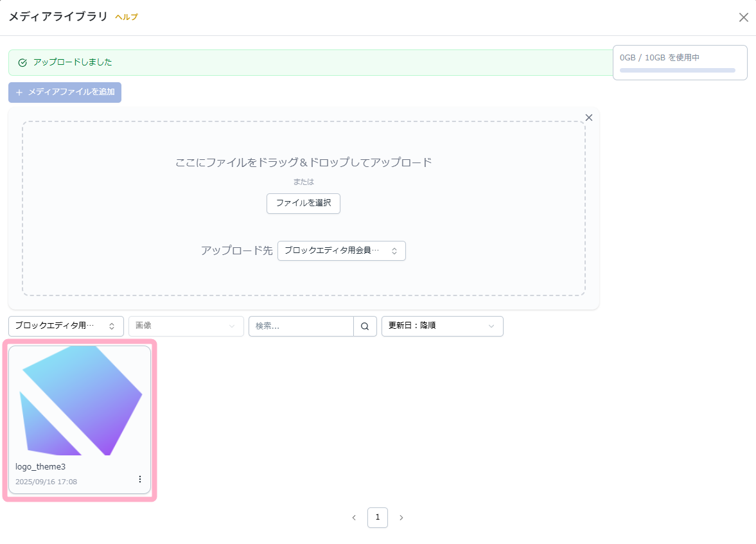
Task: Open the ヘルプ help link
Action: (127, 17)
